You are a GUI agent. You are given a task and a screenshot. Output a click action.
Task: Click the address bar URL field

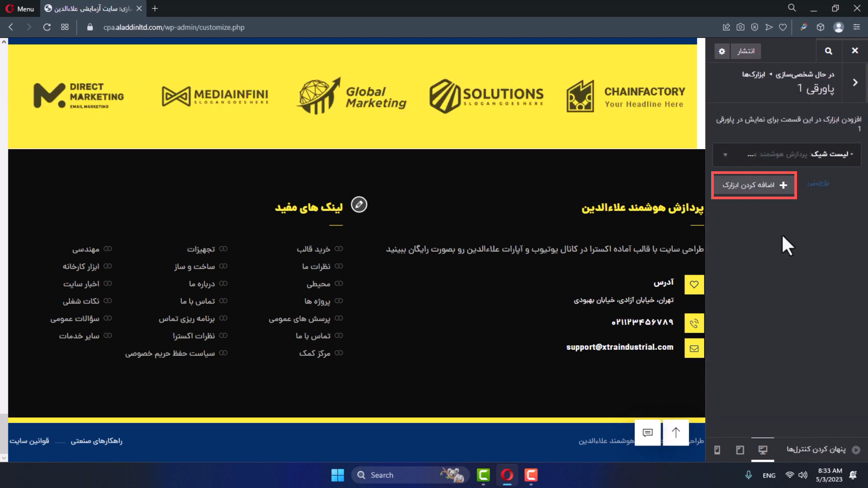(x=174, y=27)
